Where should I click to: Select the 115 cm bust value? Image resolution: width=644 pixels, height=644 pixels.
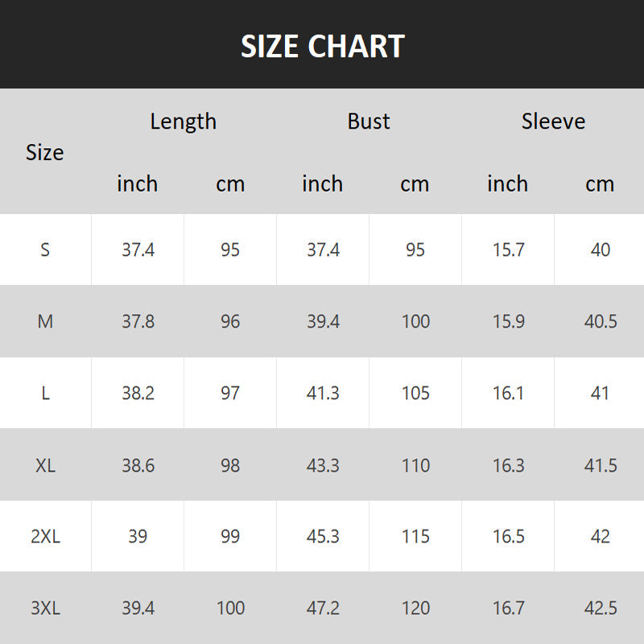pos(415,537)
